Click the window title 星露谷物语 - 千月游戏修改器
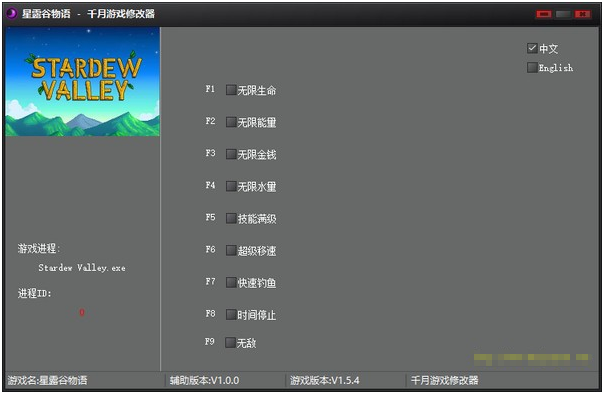This screenshot has height=394, width=604. pyautogui.click(x=88, y=14)
